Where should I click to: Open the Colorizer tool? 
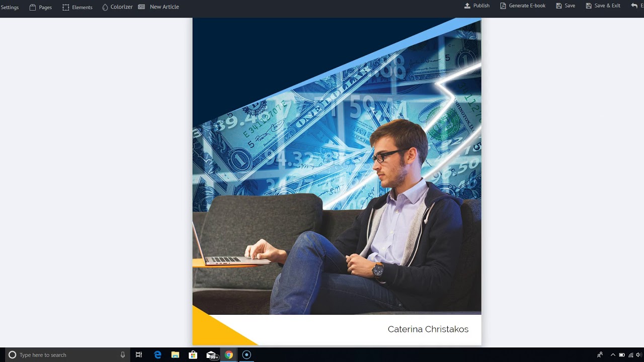pos(117,7)
